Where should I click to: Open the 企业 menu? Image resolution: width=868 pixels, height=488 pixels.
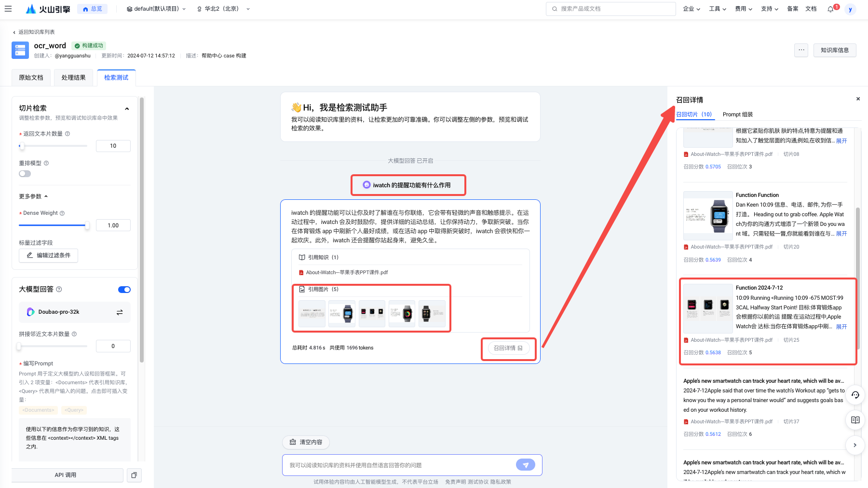(692, 9)
